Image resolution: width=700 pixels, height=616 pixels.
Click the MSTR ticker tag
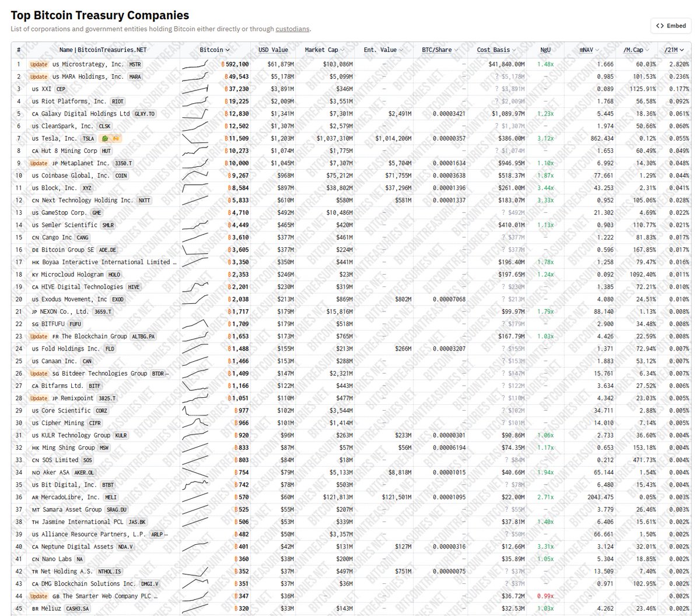click(135, 65)
